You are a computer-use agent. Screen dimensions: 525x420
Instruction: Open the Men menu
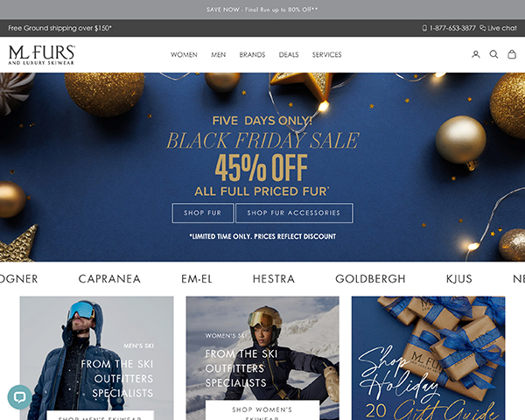218,54
